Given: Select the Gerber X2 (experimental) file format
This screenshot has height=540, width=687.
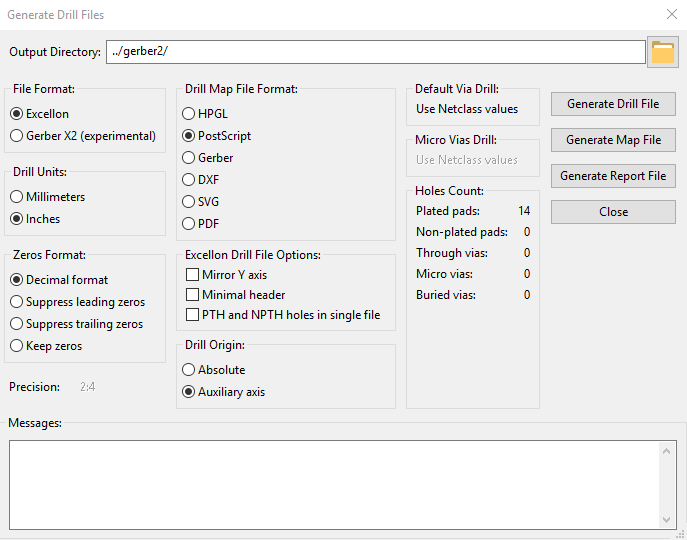Looking at the screenshot, I should [x=17, y=136].
